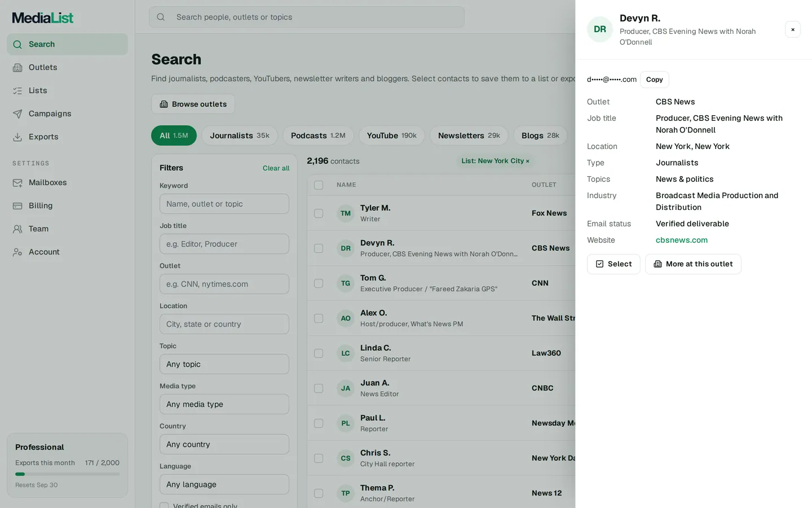This screenshot has width=812, height=508.
Task: Click Tom G.'s TG avatar
Action: 346,283
